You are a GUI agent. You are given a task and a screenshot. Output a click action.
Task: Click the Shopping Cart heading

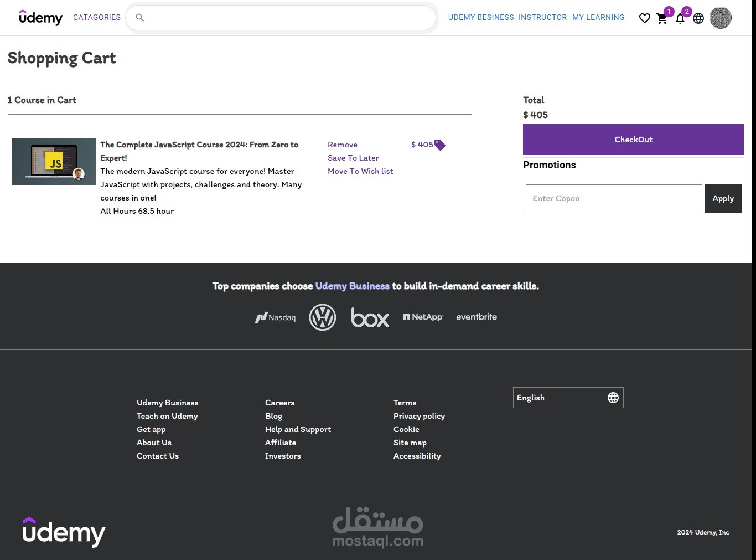(x=61, y=58)
